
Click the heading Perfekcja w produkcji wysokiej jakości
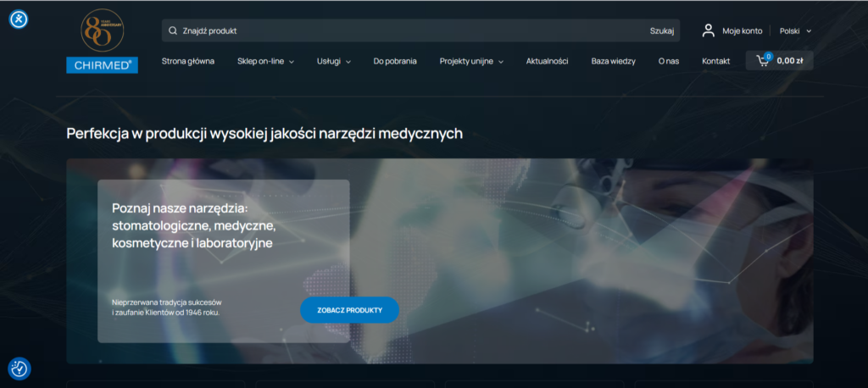pos(264,134)
